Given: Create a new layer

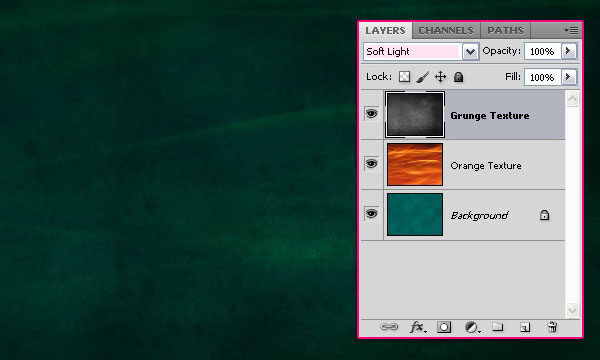Looking at the screenshot, I should (525, 327).
